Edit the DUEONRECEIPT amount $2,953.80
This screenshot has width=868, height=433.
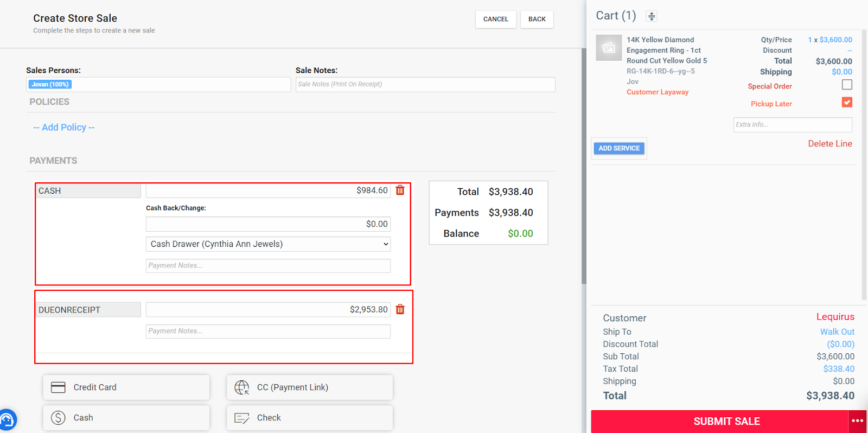(x=268, y=309)
